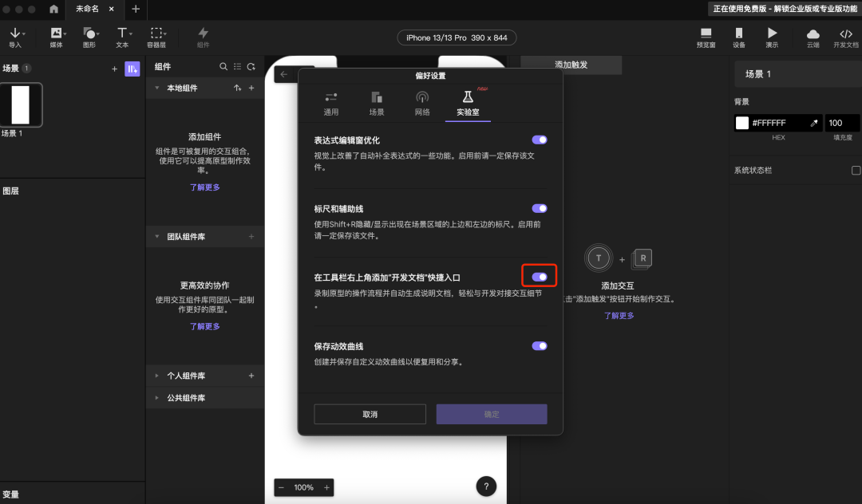Switch to the 通用 preferences tab
The image size is (862, 504).
coord(331,104)
